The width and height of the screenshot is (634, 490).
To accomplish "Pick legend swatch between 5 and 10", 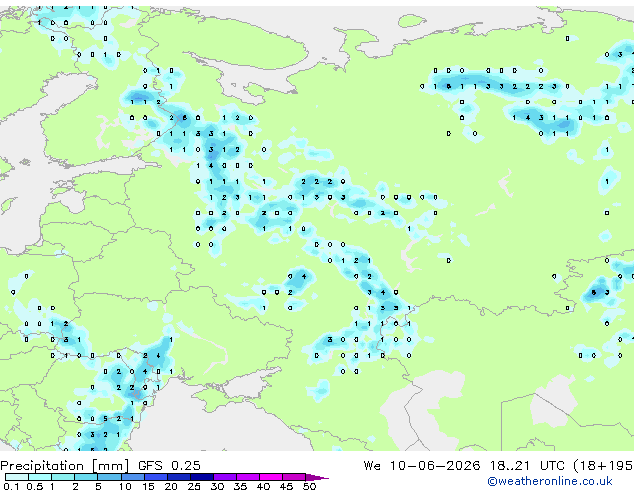I will pos(109,477).
